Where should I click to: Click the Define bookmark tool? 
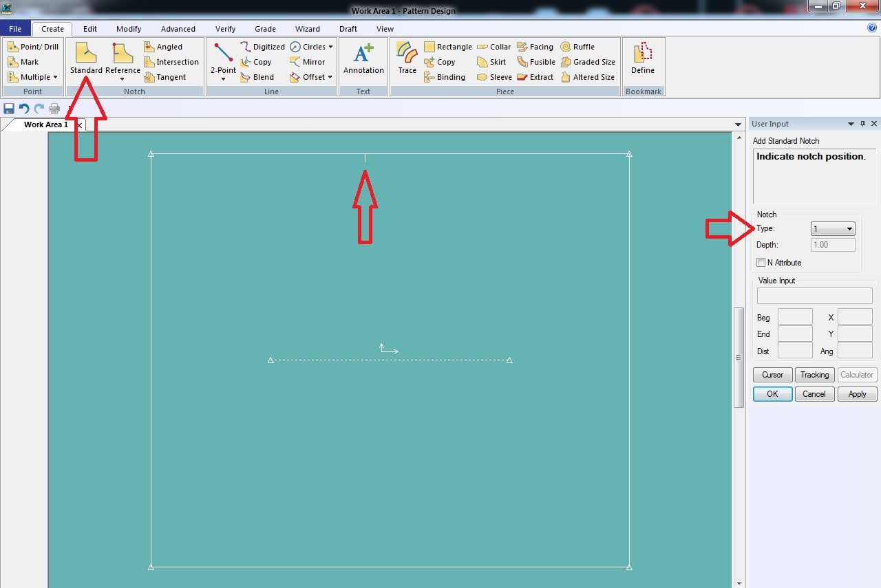(x=642, y=58)
